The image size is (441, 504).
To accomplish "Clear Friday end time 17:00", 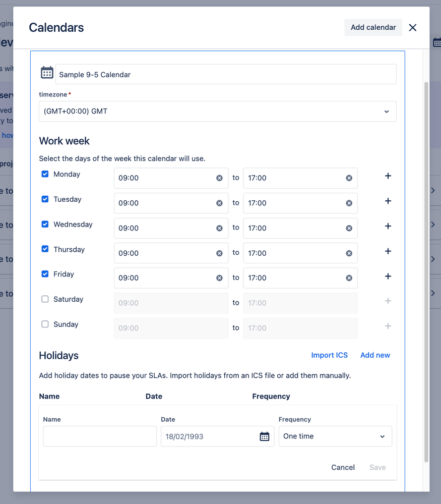I will click(x=349, y=278).
